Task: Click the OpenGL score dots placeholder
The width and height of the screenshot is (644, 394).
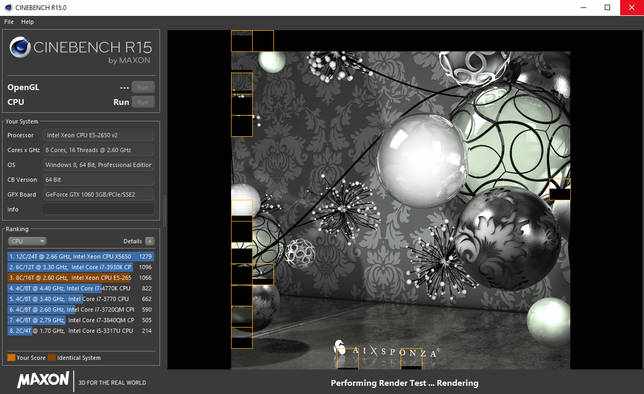Action: click(124, 88)
